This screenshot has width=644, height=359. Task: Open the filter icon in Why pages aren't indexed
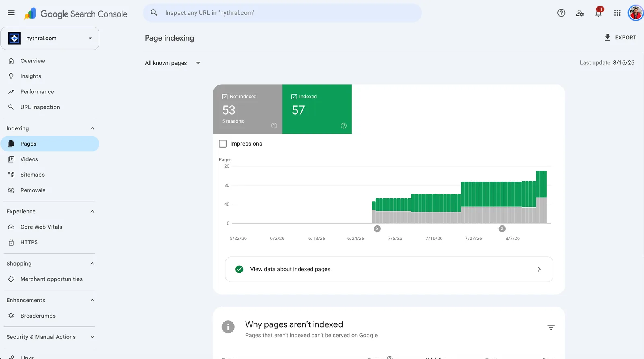click(x=551, y=328)
